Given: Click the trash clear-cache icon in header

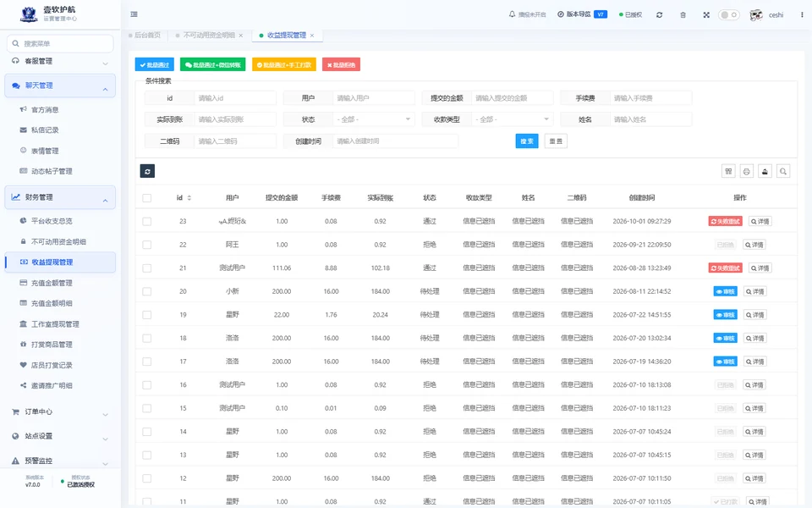Looking at the screenshot, I should [683, 15].
